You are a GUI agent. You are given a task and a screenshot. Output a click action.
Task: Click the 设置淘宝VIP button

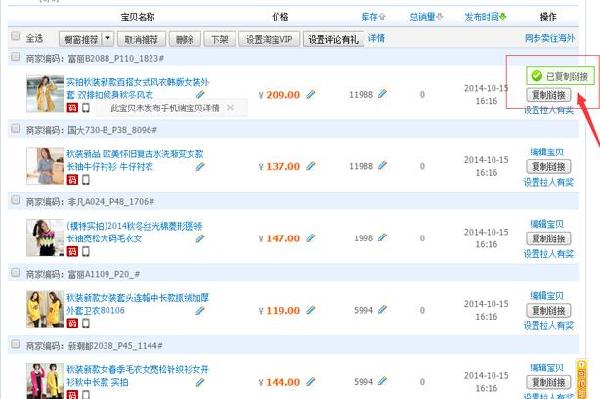269,39
